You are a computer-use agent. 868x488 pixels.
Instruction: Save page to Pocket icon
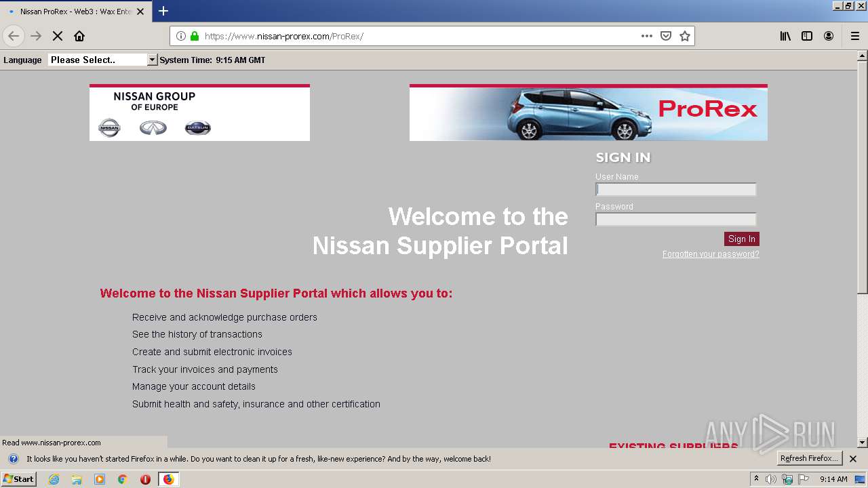[x=666, y=36]
